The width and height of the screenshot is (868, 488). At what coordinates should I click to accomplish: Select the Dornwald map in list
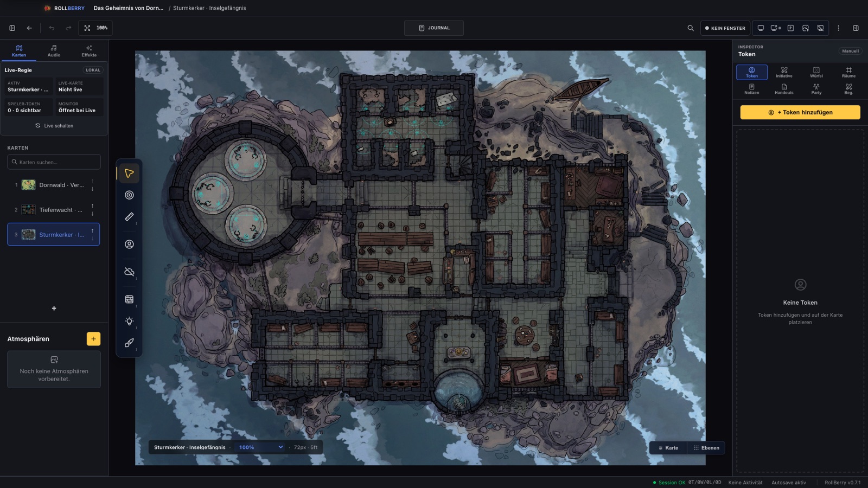tap(54, 185)
